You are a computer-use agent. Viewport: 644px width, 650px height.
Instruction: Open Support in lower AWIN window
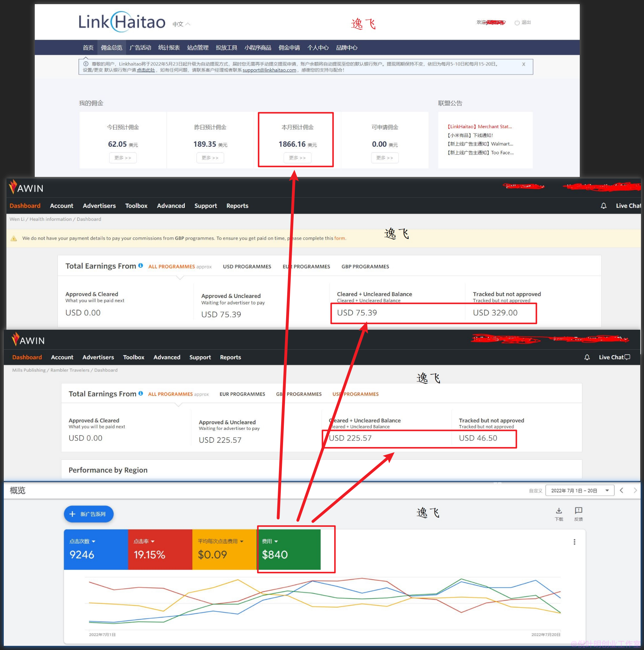200,357
